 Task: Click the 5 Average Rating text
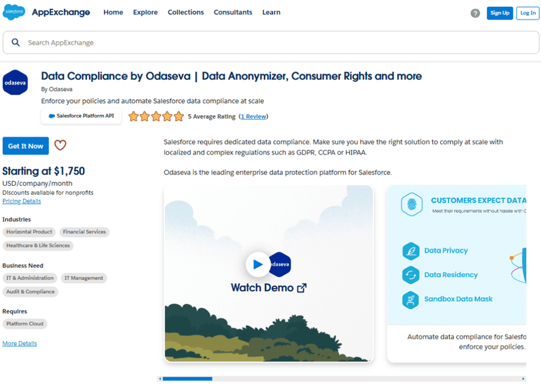[x=212, y=116]
